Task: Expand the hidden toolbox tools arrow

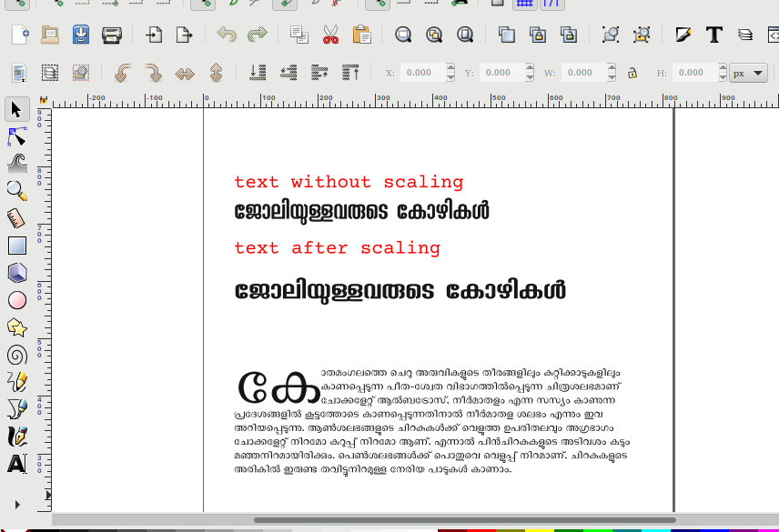Action: pyautogui.click(x=16, y=504)
